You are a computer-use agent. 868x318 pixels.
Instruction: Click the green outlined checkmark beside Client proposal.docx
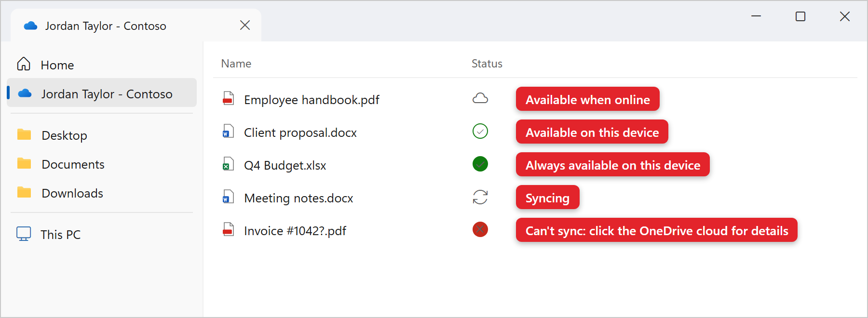click(x=480, y=131)
